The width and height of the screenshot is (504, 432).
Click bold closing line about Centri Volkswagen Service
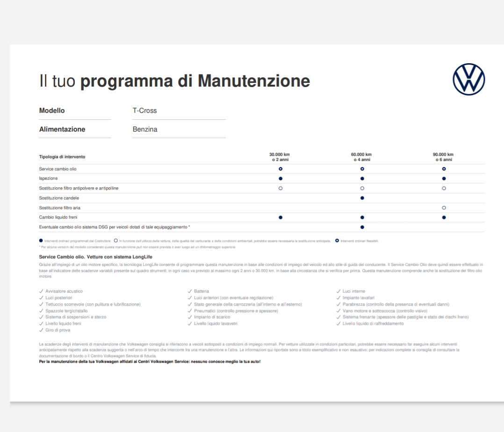tap(150, 361)
